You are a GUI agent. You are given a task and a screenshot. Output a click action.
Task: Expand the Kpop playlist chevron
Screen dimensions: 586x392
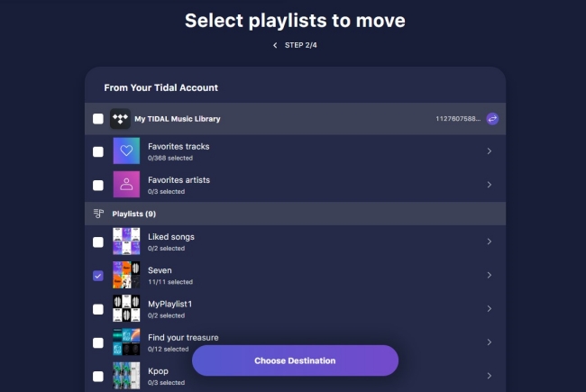pos(490,376)
